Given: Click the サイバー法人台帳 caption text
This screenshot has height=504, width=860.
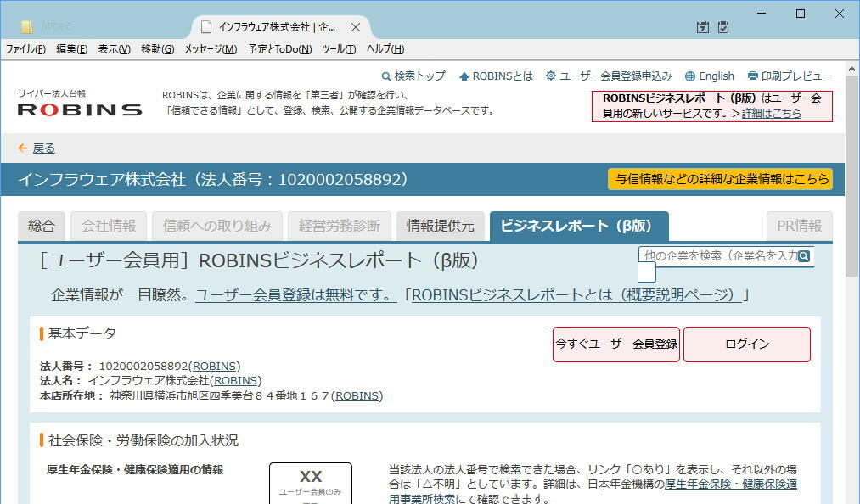Looking at the screenshot, I should (52, 94).
